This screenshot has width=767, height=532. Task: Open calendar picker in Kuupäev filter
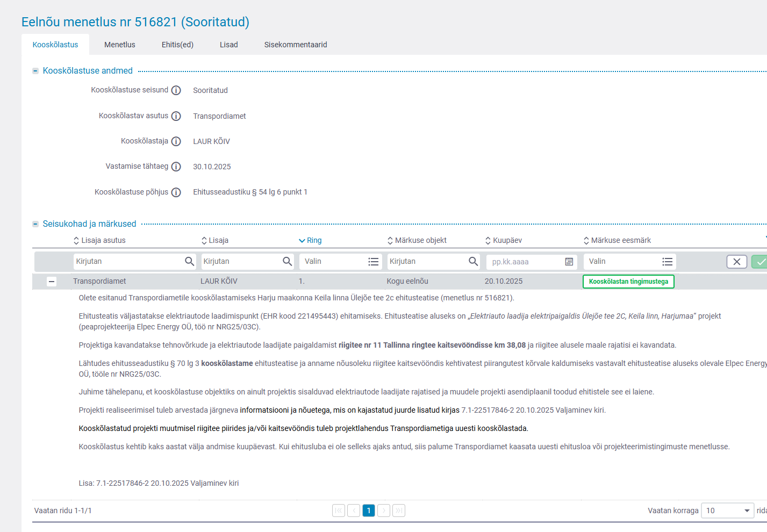coord(569,262)
